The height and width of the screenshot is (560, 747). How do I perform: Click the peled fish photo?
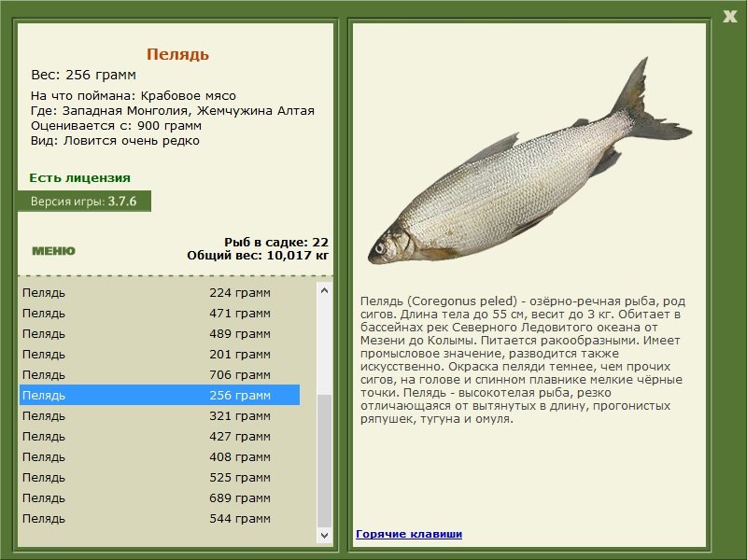(x=529, y=161)
